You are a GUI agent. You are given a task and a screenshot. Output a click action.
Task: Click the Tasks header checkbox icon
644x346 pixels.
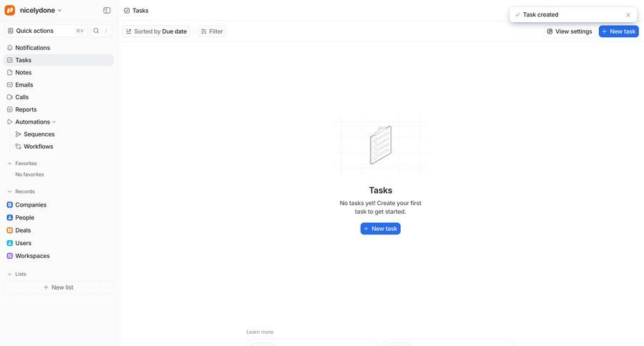click(x=127, y=11)
